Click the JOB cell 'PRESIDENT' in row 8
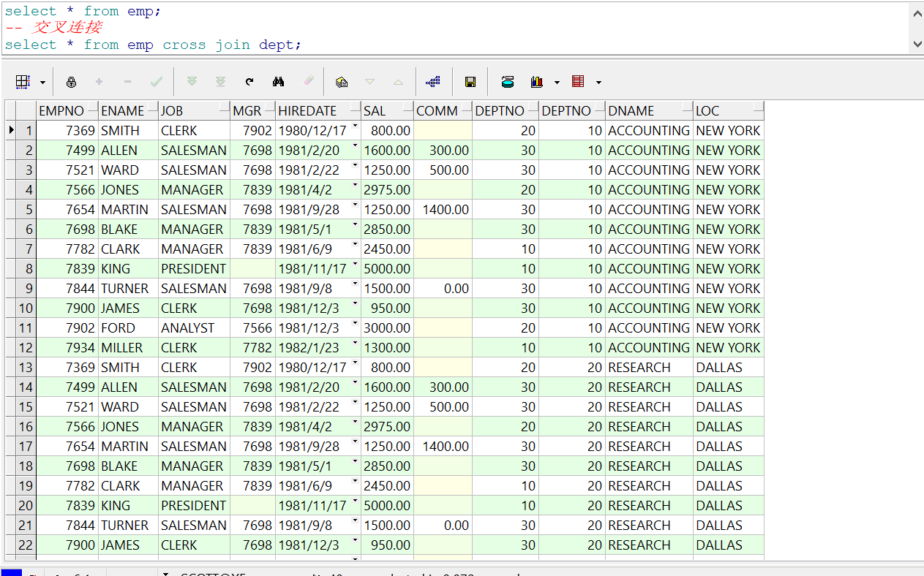This screenshot has height=576, width=924. (195, 269)
